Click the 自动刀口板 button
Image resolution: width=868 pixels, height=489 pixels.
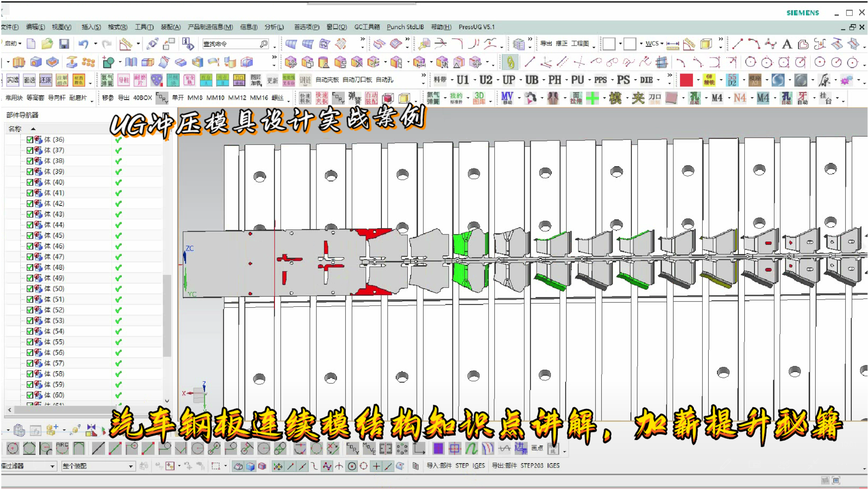[x=357, y=80]
